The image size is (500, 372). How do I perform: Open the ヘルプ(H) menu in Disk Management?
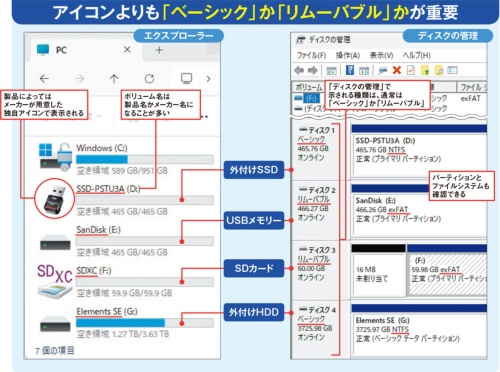pos(417,55)
